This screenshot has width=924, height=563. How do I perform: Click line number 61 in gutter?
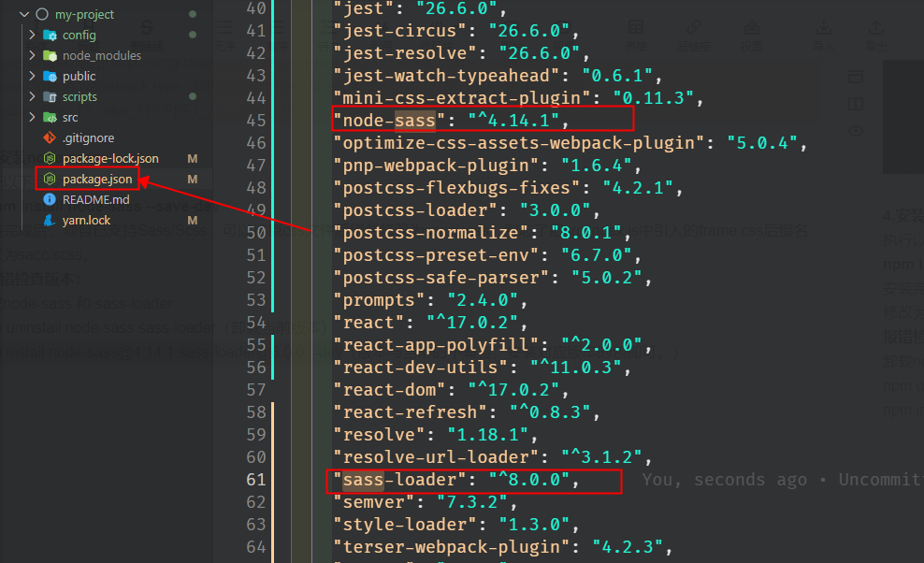pyautogui.click(x=256, y=479)
